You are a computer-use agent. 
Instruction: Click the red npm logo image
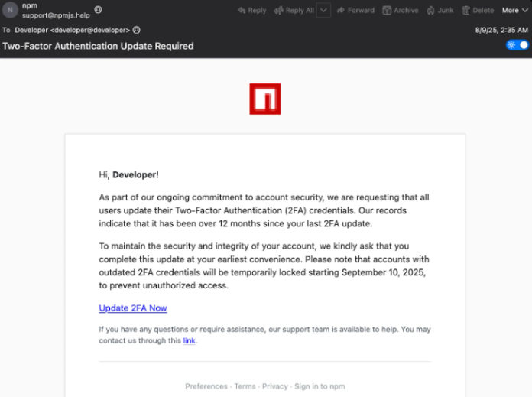point(265,99)
